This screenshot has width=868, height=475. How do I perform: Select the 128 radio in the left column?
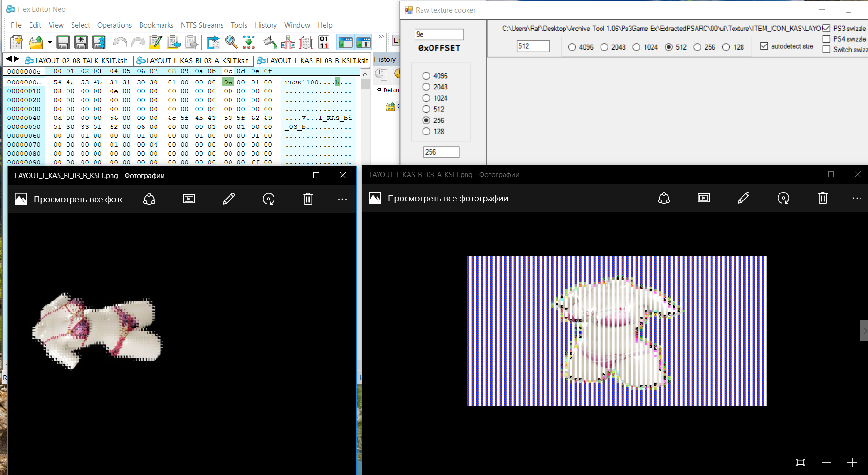pyautogui.click(x=426, y=132)
